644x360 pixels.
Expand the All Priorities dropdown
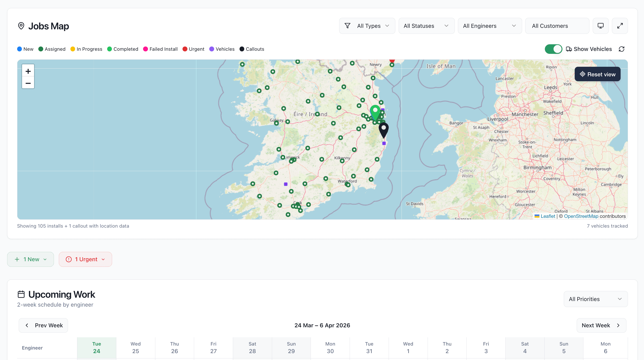[596, 299]
